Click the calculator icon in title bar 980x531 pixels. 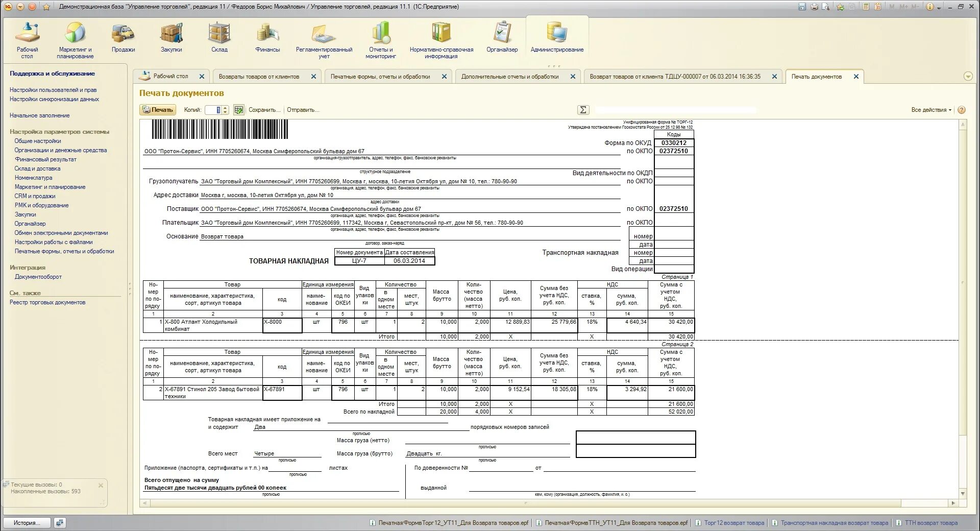(866, 7)
